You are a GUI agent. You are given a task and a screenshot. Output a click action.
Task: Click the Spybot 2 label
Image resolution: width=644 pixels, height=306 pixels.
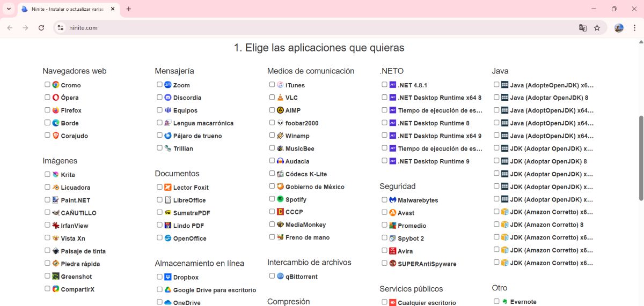[411, 238]
